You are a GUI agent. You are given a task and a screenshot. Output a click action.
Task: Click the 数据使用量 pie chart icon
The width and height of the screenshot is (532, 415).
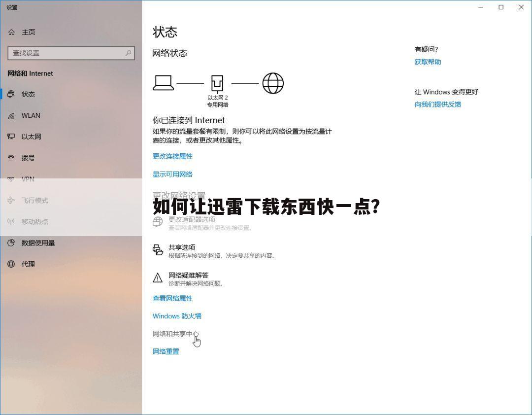pyautogui.click(x=11, y=243)
